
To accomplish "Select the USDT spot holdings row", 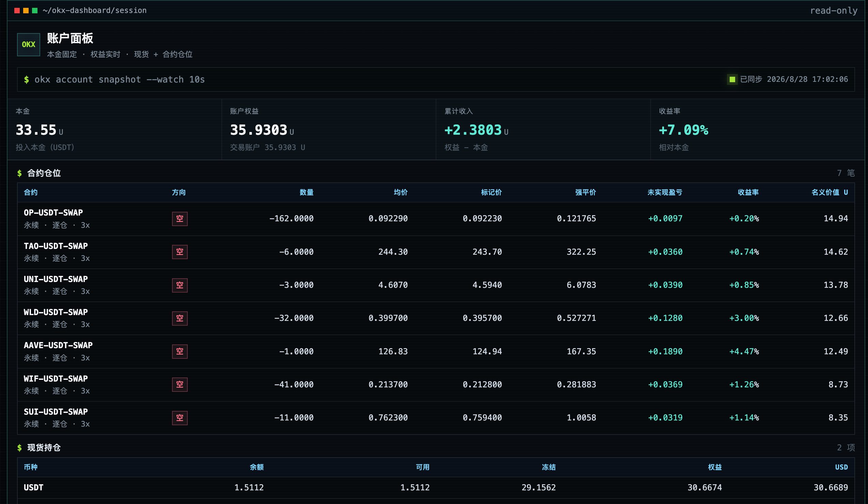I will [436, 488].
